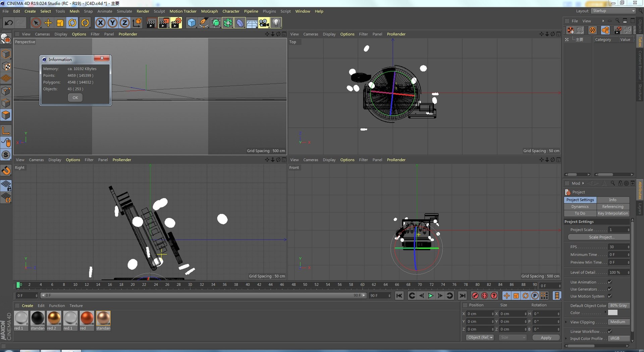Activate the Move tool in the top toolbar
The image size is (644, 352).
[48, 23]
